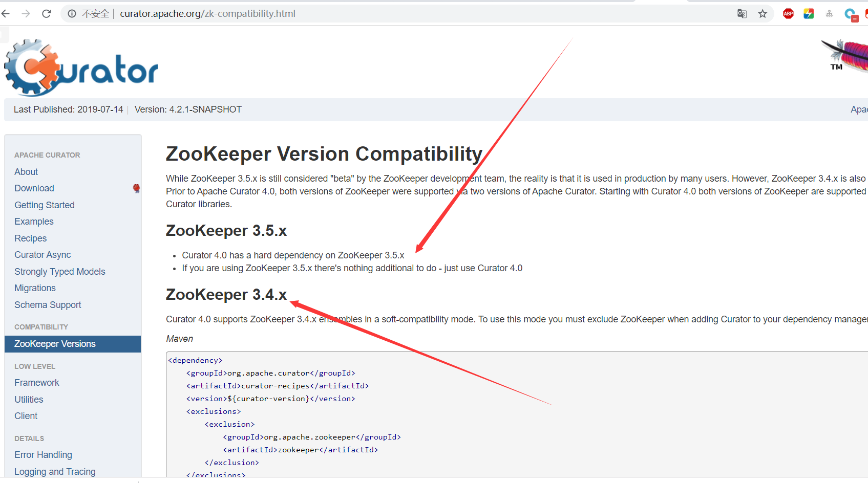
Task: Click the curator-recipes artifactId code line
Action: coord(278,386)
